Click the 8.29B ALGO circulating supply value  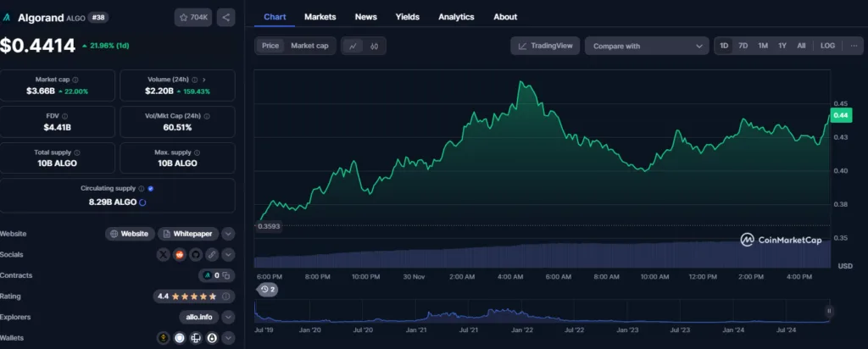point(113,202)
